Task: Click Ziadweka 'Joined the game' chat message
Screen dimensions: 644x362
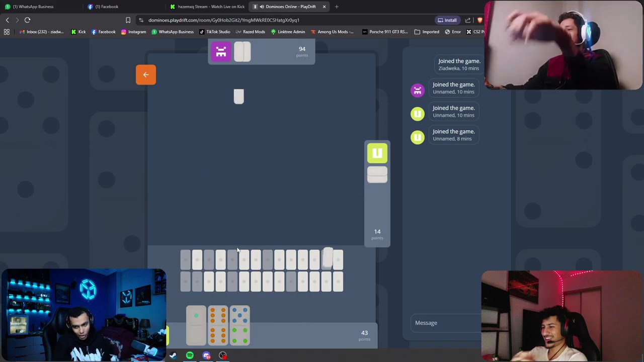Action: tap(459, 64)
